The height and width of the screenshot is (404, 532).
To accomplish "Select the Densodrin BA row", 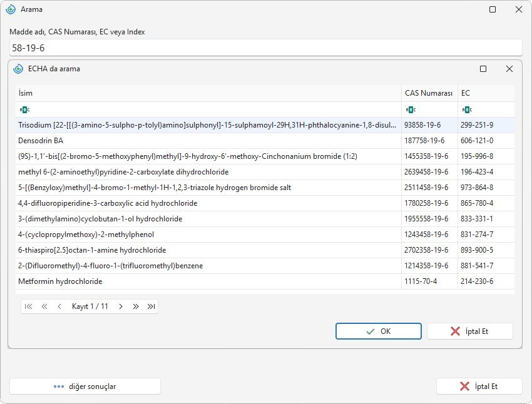I will pos(265,141).
